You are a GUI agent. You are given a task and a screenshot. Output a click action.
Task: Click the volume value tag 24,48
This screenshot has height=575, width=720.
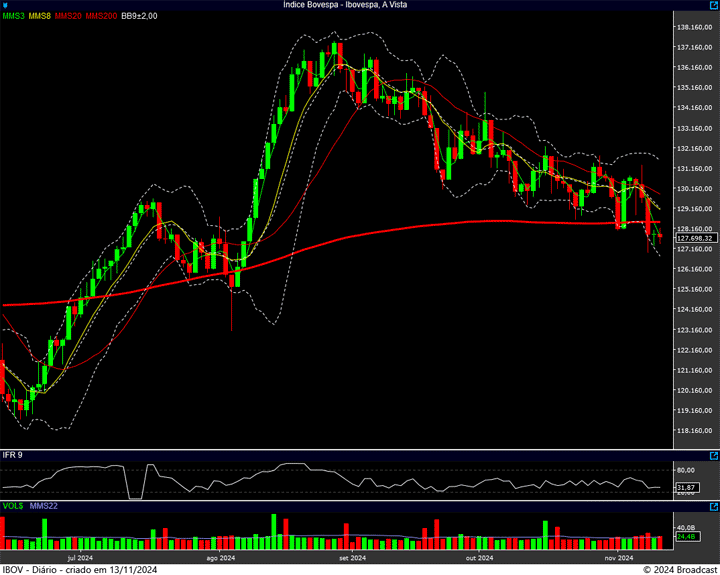pyautogui.click(x=686, y=537)
